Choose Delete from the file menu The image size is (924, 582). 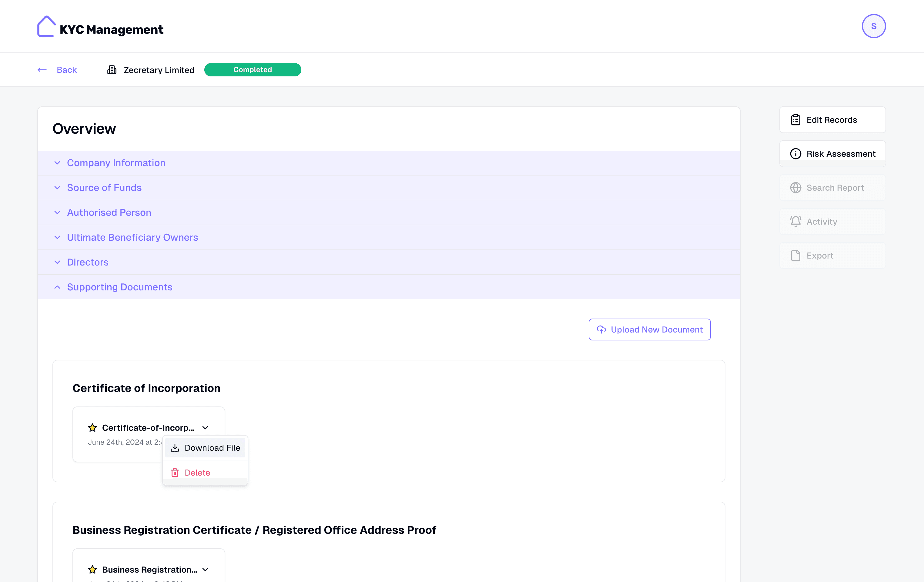205,473
